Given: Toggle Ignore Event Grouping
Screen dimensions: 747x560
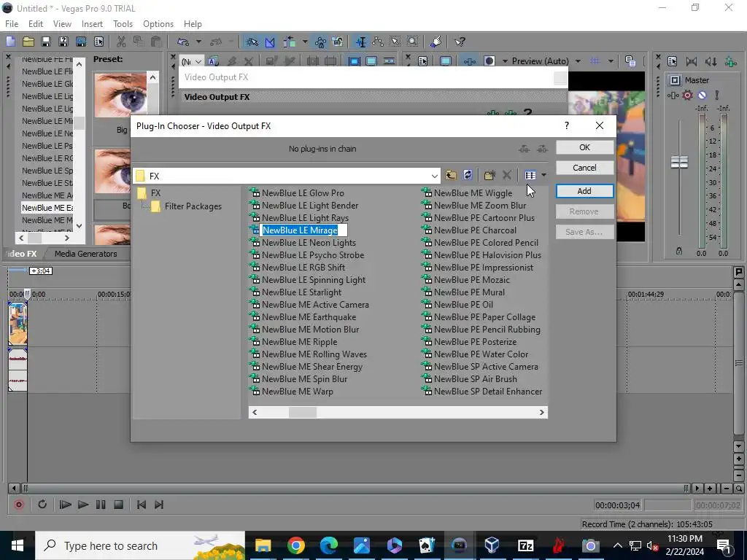Looking at the screenshot, I should coord(338,42).
